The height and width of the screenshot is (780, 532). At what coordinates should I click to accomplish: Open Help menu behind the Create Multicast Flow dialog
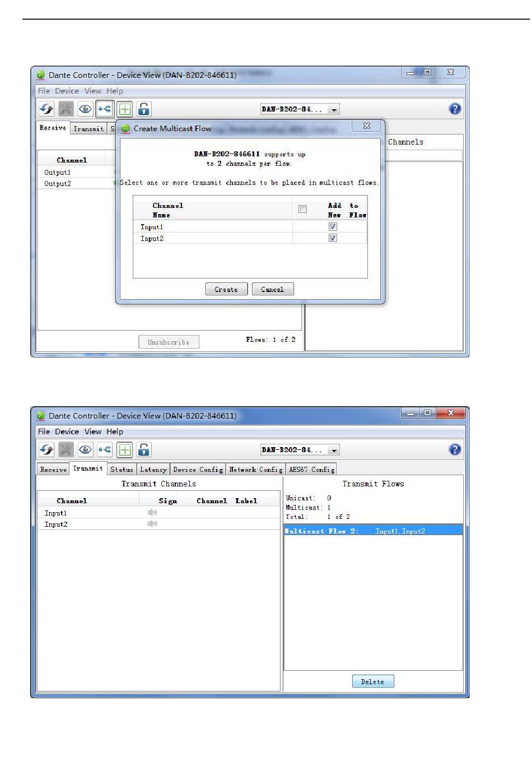115,91
